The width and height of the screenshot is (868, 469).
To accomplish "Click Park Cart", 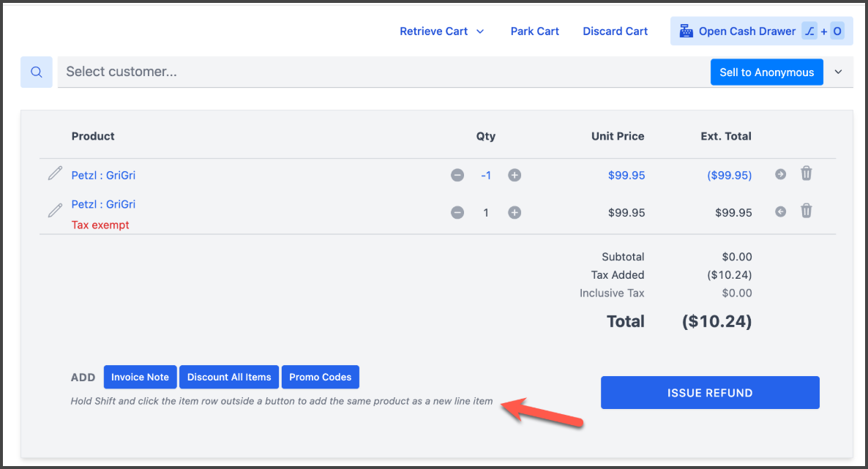I will (x=534, y=31).
